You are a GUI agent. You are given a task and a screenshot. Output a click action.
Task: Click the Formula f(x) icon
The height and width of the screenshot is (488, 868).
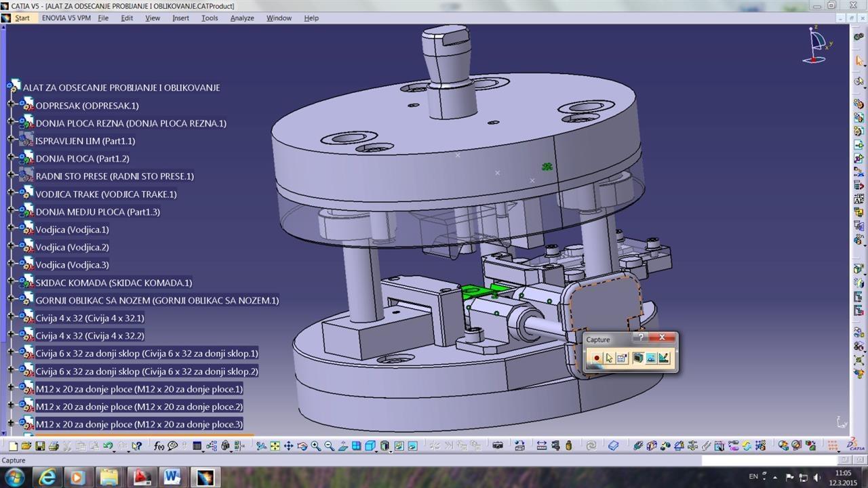pos(159,446)
